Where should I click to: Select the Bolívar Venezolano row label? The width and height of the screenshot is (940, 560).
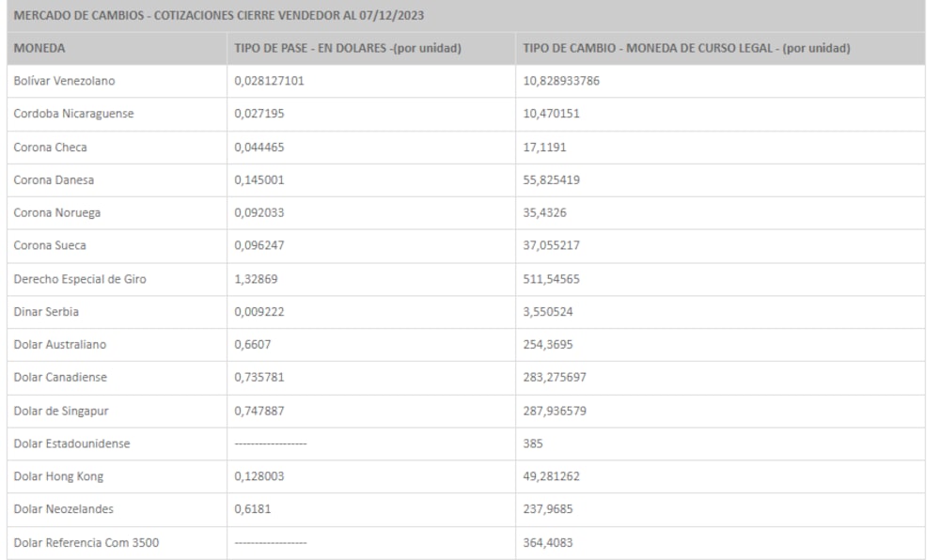tap(63, 81)
